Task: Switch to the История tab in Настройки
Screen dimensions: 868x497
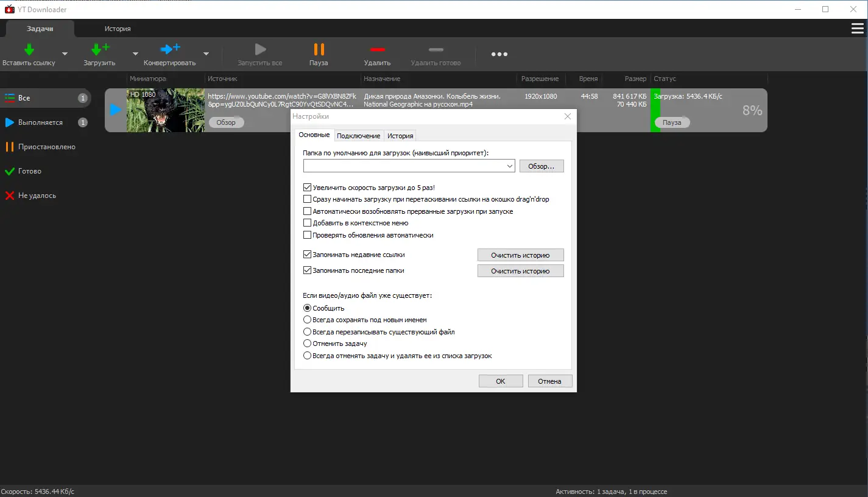Action: [x=400, y=136]
